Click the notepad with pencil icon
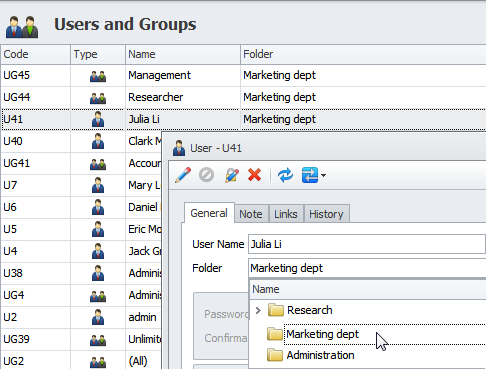The height and width of the screenshot is (369, 487). pyautogui.click(x=232, y=175)
